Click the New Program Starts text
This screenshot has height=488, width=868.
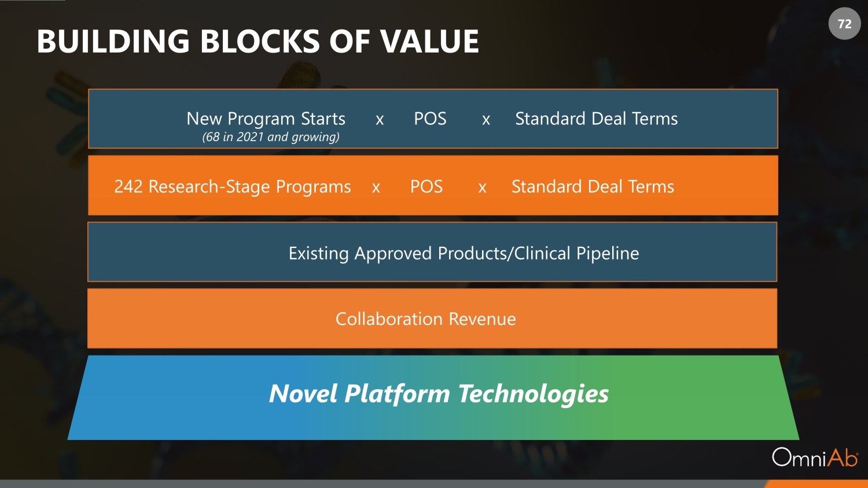click(x=266, y=119)
